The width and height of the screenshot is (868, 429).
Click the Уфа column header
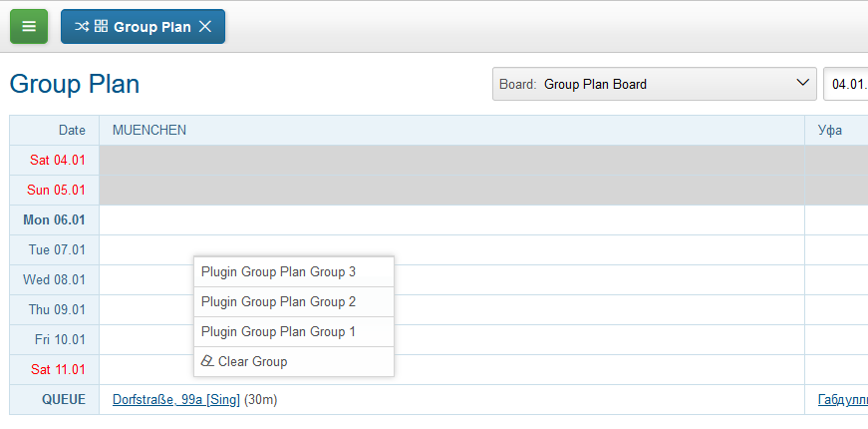coord(829,131)
